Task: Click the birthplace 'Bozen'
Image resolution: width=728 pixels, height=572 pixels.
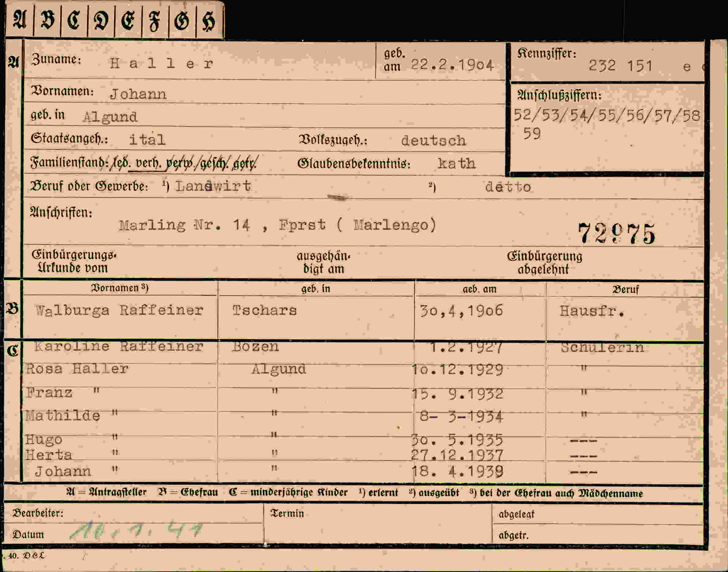Action: point(255,346)
